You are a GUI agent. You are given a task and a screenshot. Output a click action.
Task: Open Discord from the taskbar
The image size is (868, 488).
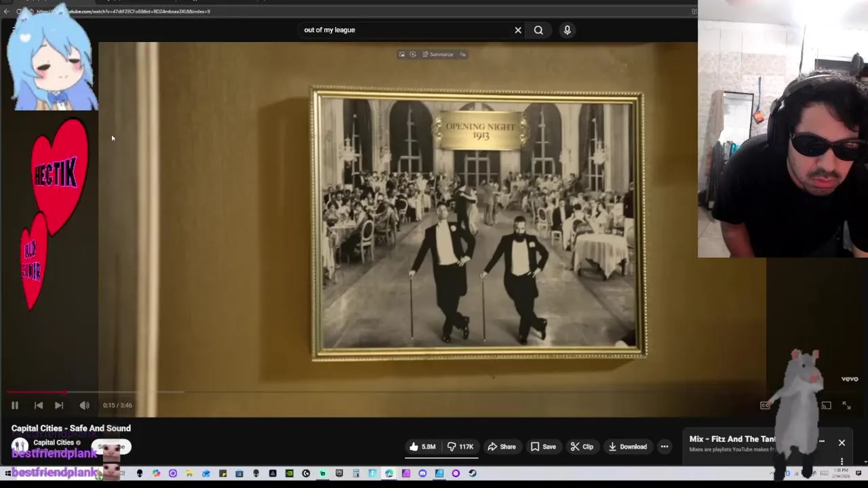coord(422,473)
